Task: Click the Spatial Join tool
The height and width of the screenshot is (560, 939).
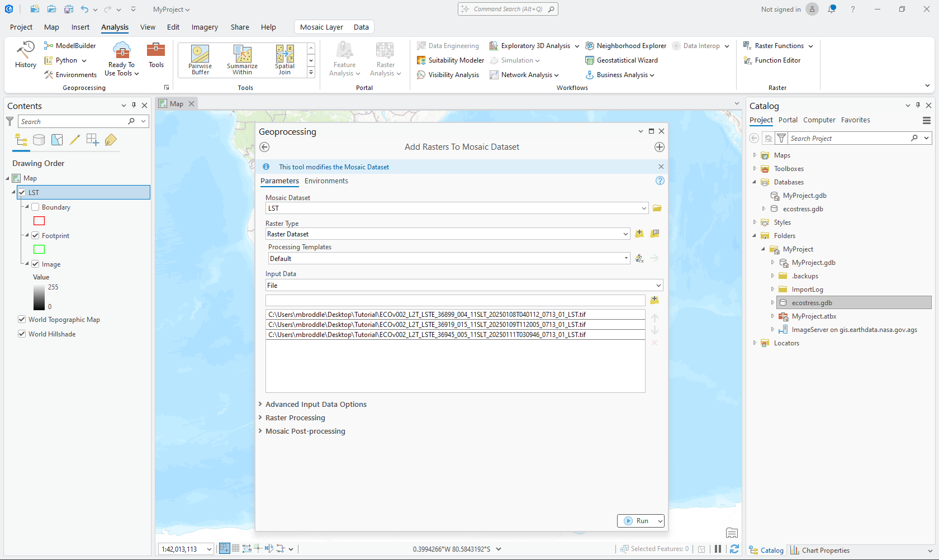Action: [x=284, y=59]
